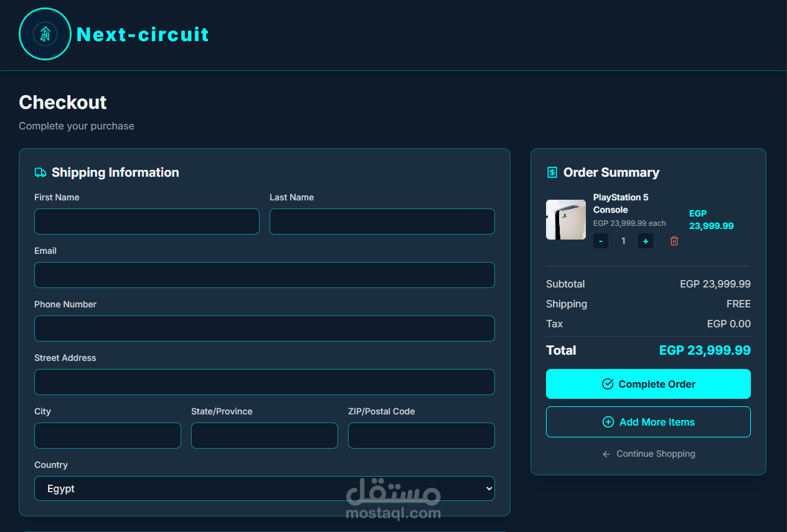Click the "Street Address" field label
The height and width of the screenshot is (532, 787).
[x=65, y=358]
